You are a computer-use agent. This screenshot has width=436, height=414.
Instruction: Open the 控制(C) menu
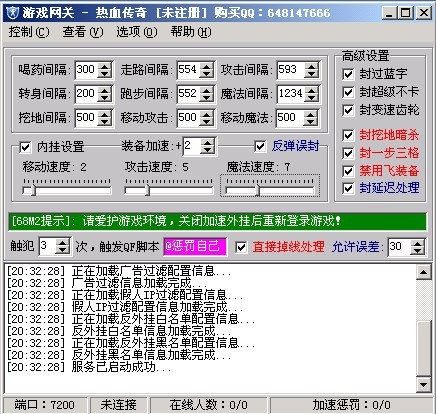[29, 32]
